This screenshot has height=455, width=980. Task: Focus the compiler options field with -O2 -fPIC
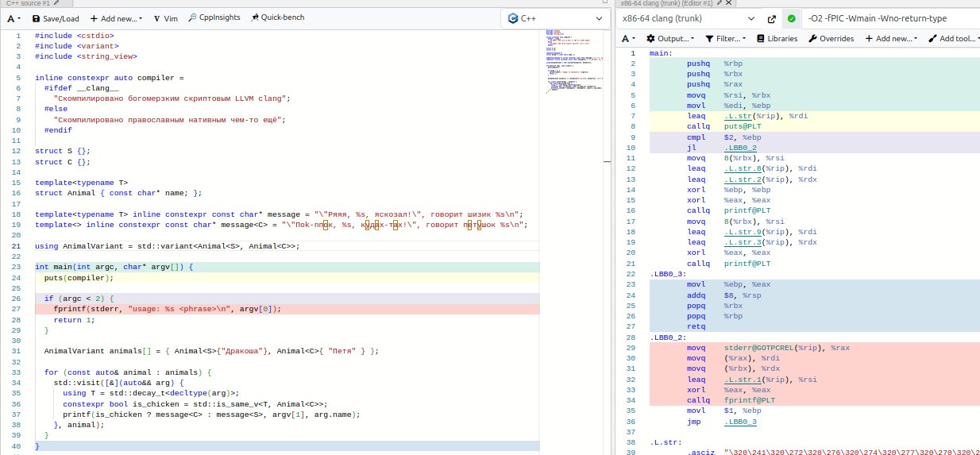(891, 18)
